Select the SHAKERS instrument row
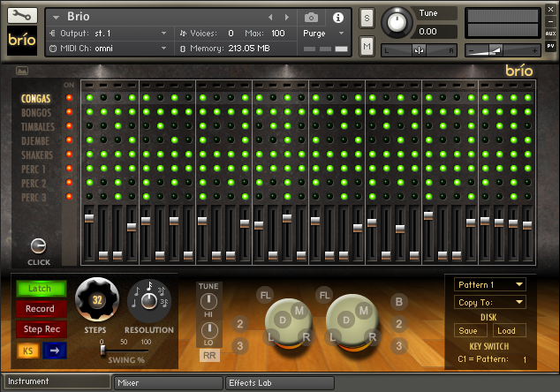Image resolution: width=560 pixels, height=392 pixels. [37, 155]
